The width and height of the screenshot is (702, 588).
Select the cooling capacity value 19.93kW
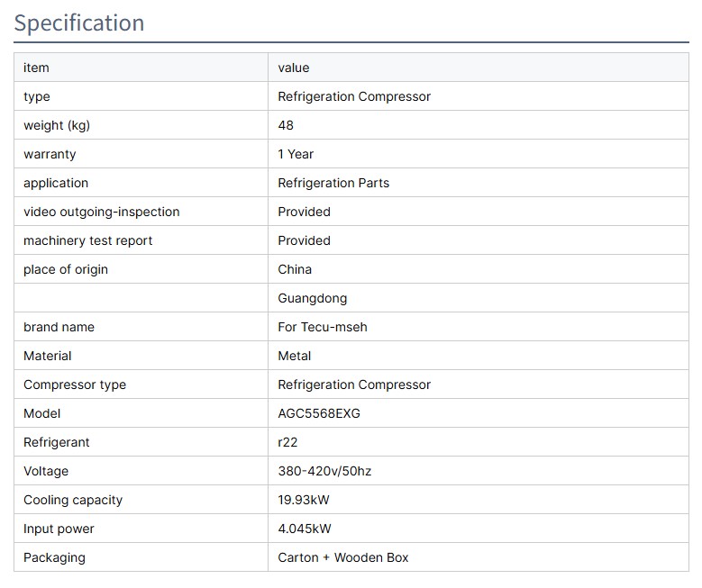click(305, 500)
